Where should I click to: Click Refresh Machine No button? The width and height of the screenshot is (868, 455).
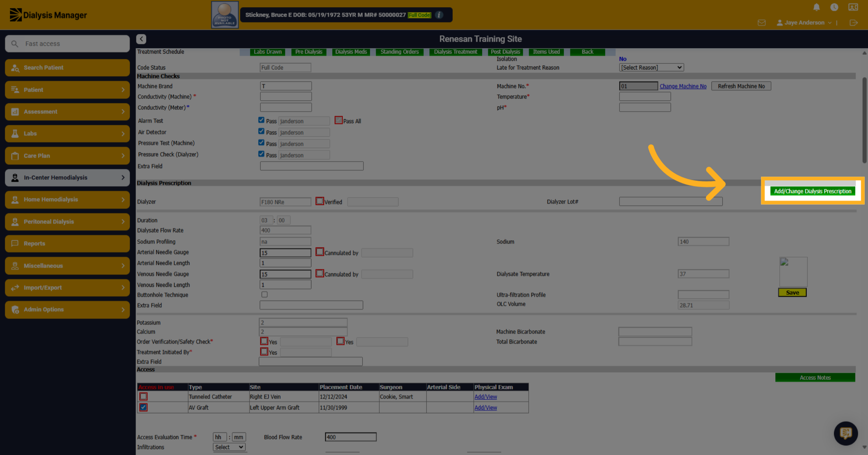(741, 86)
